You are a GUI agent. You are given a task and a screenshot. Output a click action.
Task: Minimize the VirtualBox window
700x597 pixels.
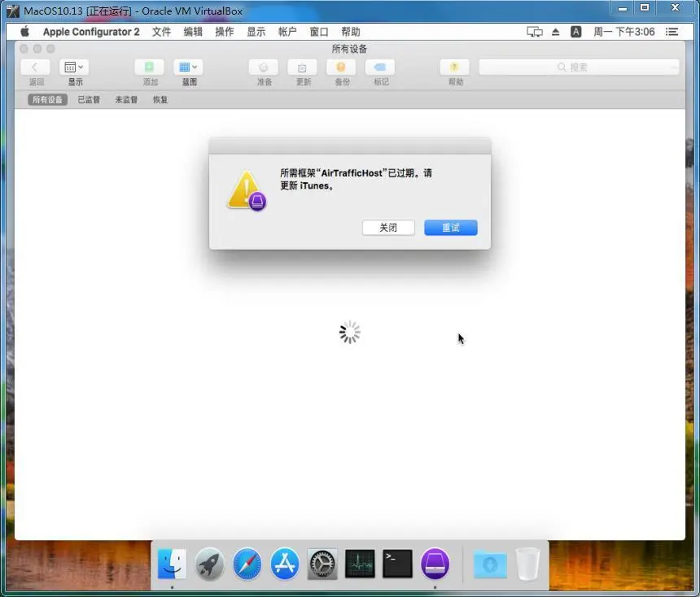(623, 8)
